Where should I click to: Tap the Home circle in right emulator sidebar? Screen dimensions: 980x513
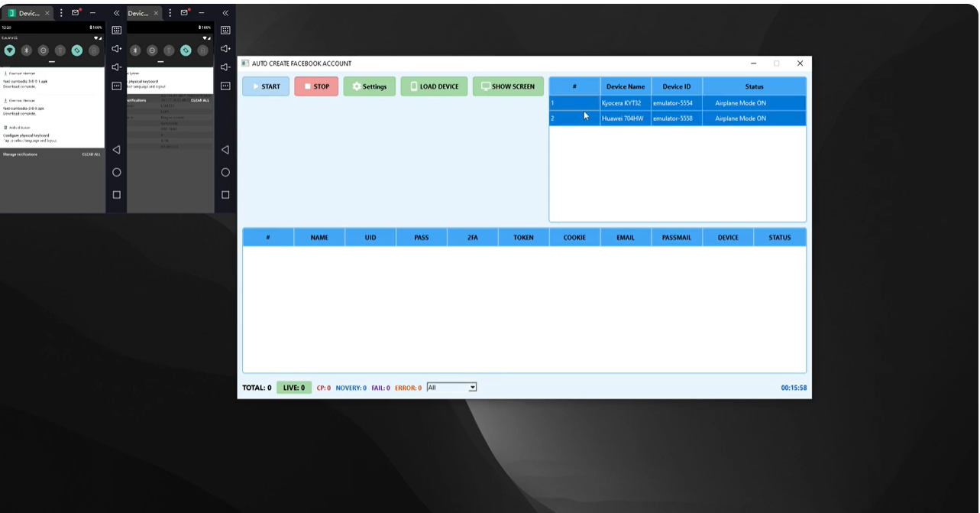[x=225, y=173]
